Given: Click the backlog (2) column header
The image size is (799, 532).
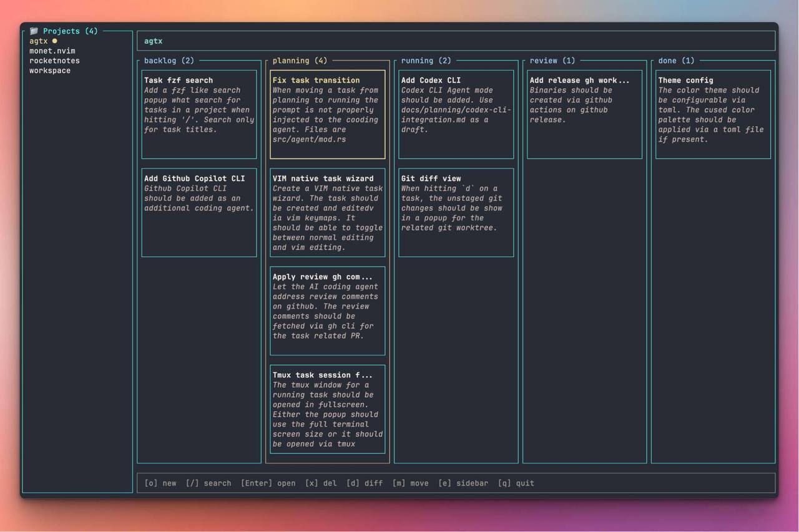Looking at the screenshot, I should [x=169, y=60].
